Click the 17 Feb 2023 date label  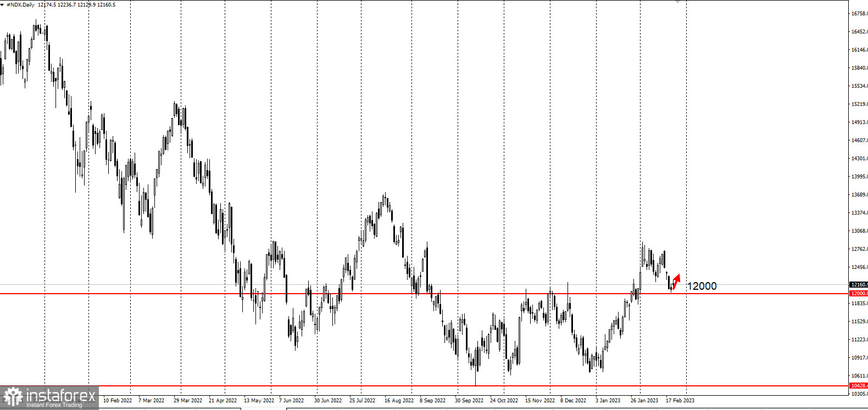click(x=680, y=401)
